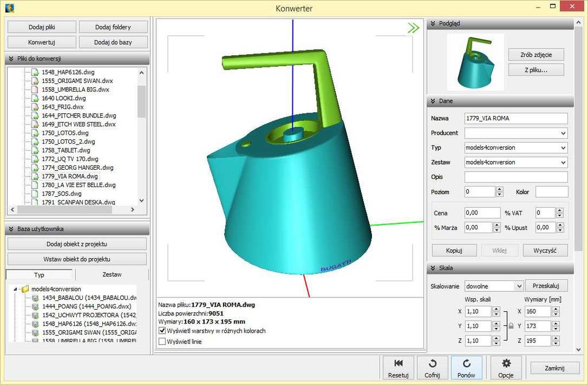Click the 1643_FRIG.dwx file icon
The height and width of the screenshot is (385, 588).
click(35, 106)
